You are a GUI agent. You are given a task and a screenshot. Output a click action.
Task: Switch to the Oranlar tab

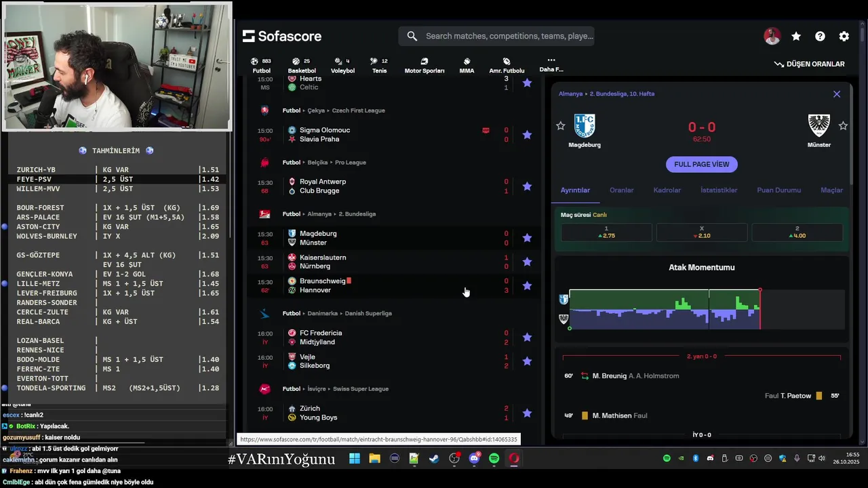[621, 190]
